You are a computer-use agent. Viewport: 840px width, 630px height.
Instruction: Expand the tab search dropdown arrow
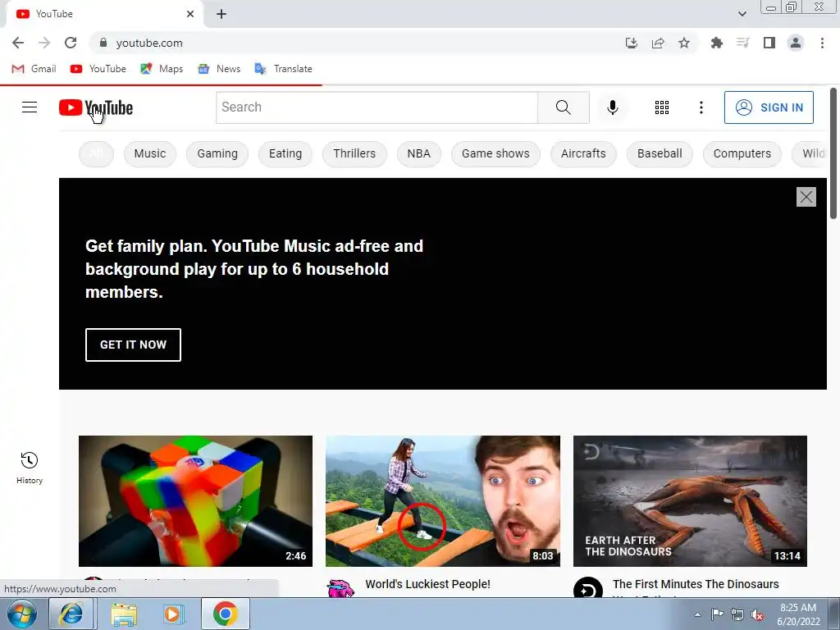tap(742, 14)
